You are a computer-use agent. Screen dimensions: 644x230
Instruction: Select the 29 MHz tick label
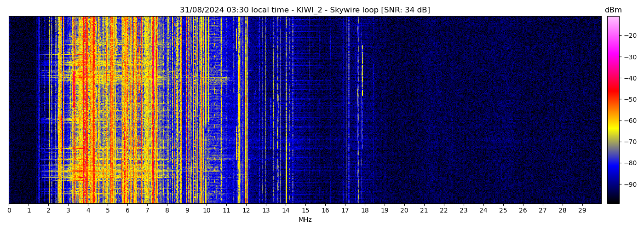point(582,211)
